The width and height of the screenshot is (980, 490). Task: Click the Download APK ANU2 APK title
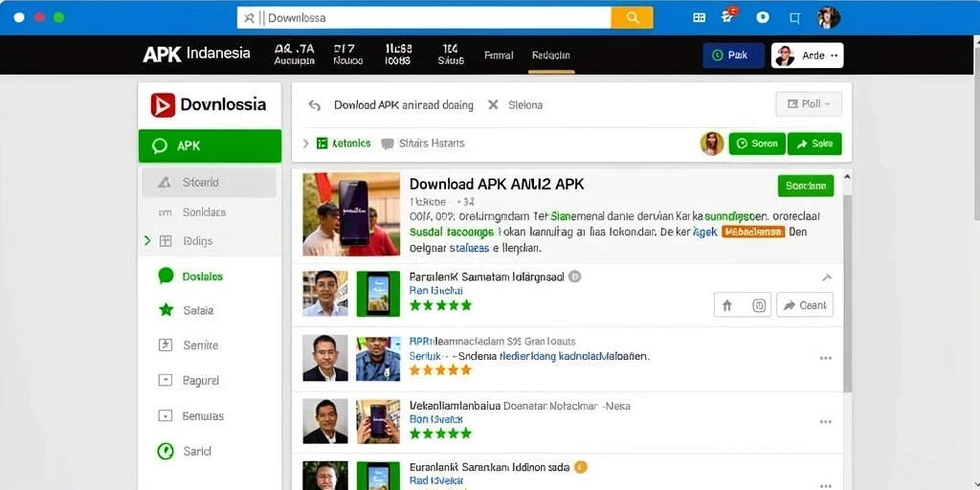(x=497, y=184)
